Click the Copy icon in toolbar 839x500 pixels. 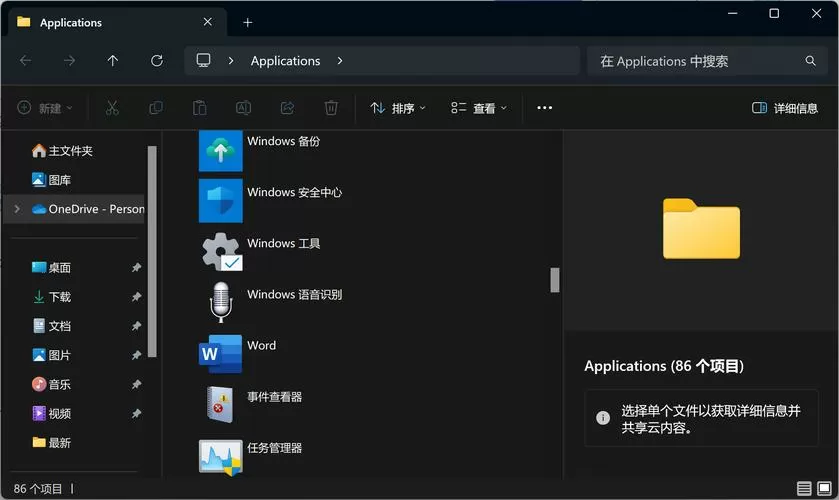pos(156,108)
